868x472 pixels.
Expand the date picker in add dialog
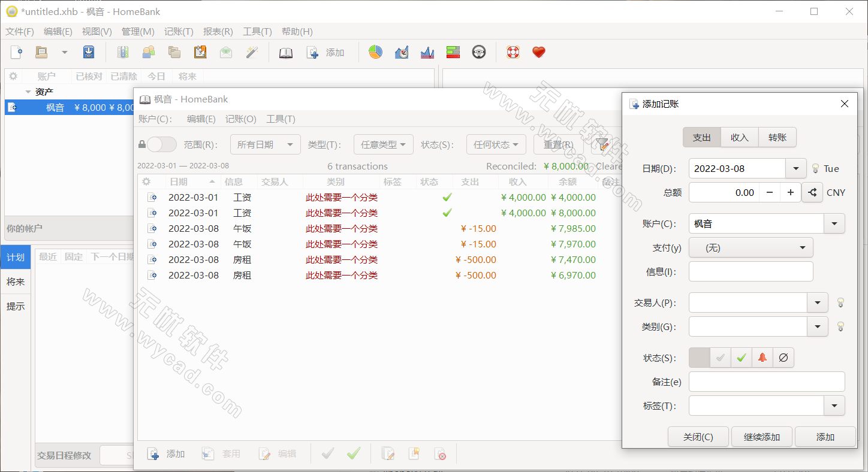(795, 168)
